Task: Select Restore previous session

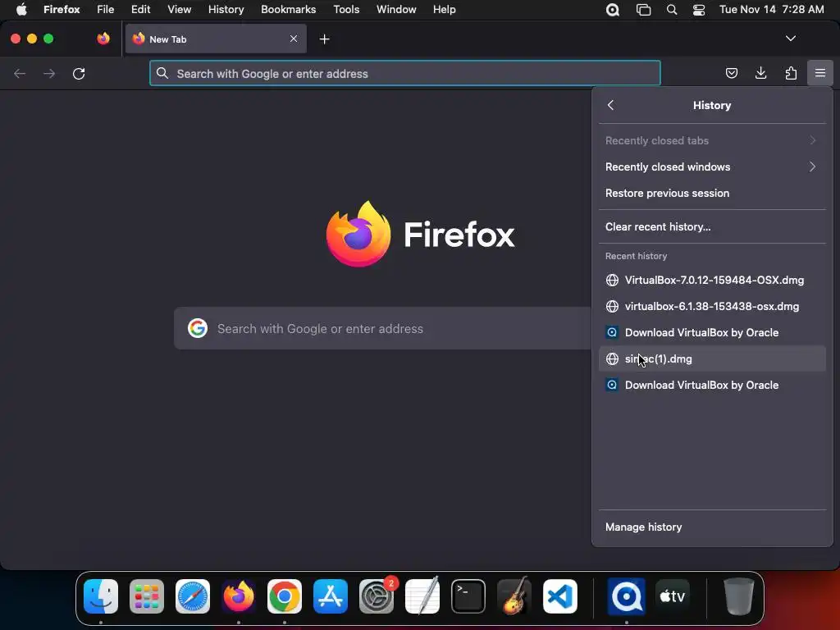Action: pyautogui.click(x=712, y=193)
